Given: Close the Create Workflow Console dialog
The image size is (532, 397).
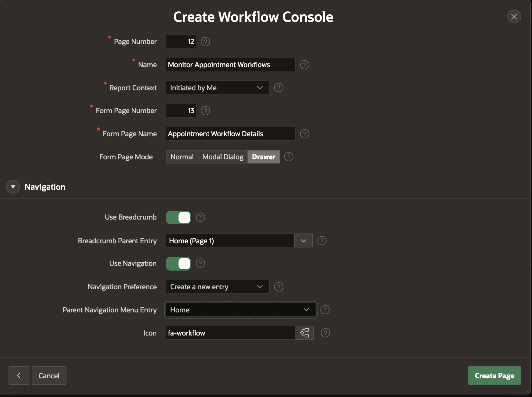Looking at the screenshot, I should tap(514, 16).
